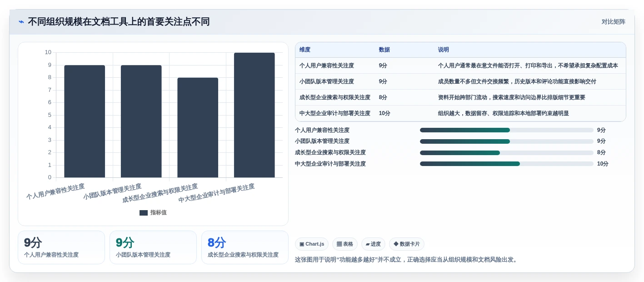Click the y-axis label 10 in the chart
Image resolution: width=644 pixels, height=282 pixels.
click(x=48, y=52)
